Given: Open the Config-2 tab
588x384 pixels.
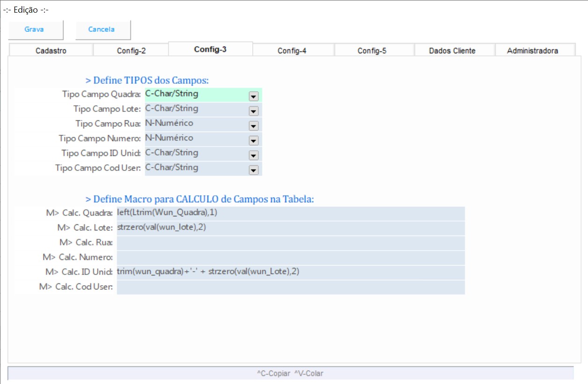Looking at the screenshot, I should pyautogui.click(x=131, y=51).
